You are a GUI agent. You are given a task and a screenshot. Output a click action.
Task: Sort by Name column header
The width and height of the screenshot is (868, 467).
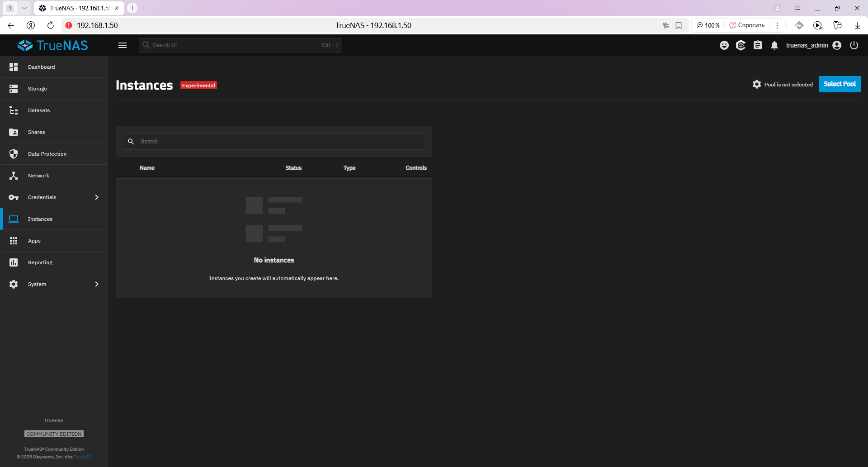pyautogui.click(x=147, y=168)
